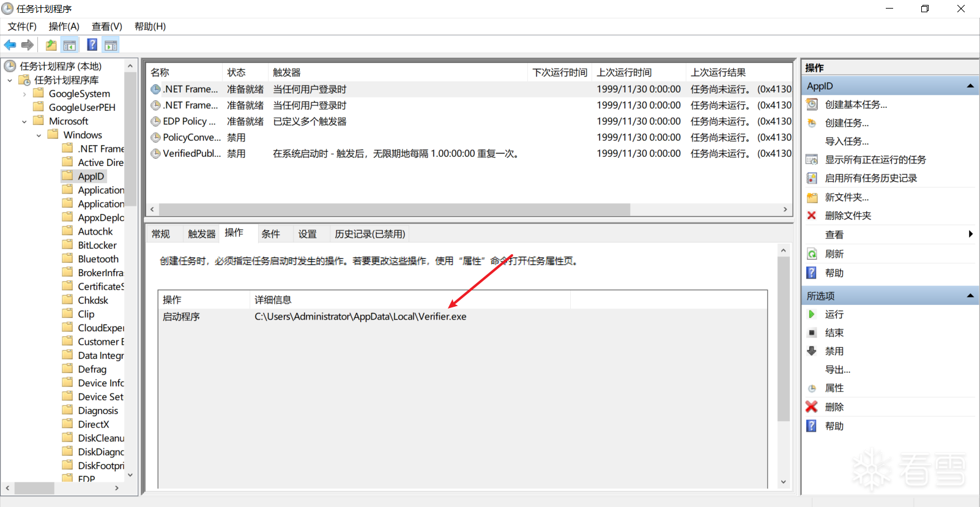This screenshot has width=980, height=507.
Task: Expand the GoogleSystem folder node
Action: pyautogui.click(x=24, y=94)
